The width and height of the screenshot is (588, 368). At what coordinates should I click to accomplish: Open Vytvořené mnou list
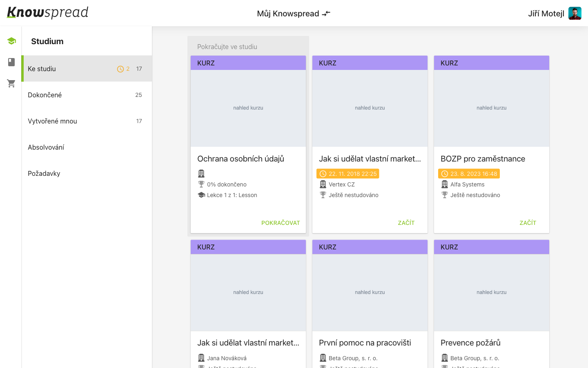pos(87,121)
